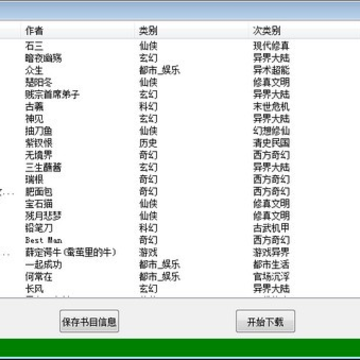Sort by the 类别 column header

click(148, 31)
